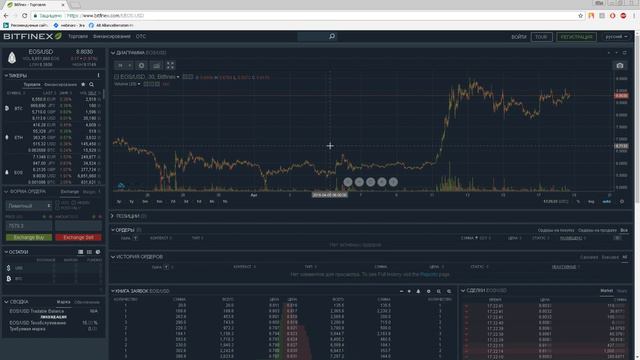The height and width of the screenshot is (360, 640).
Task: Switch to Margin tab in order form
Action: tap(89, 191)
